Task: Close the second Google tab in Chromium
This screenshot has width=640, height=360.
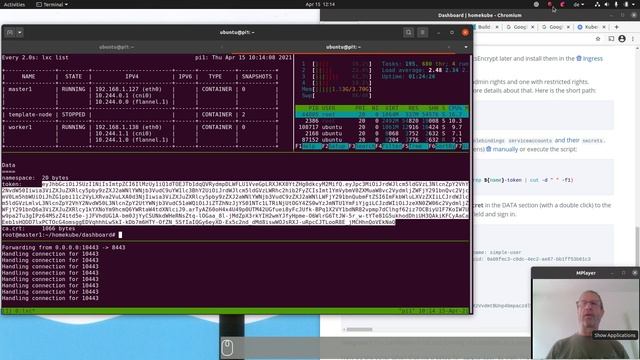Action: tap(568, 27)
